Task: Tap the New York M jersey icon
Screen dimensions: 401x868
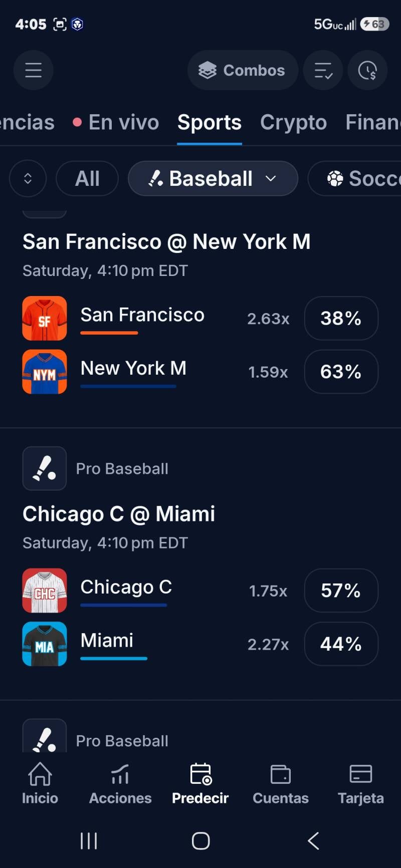Action: [45, 372]
